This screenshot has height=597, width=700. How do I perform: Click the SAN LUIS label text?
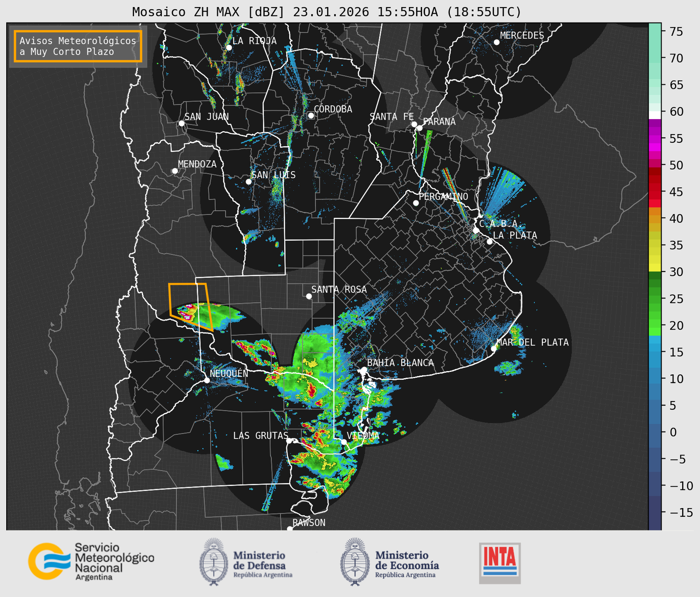(274, 175)
